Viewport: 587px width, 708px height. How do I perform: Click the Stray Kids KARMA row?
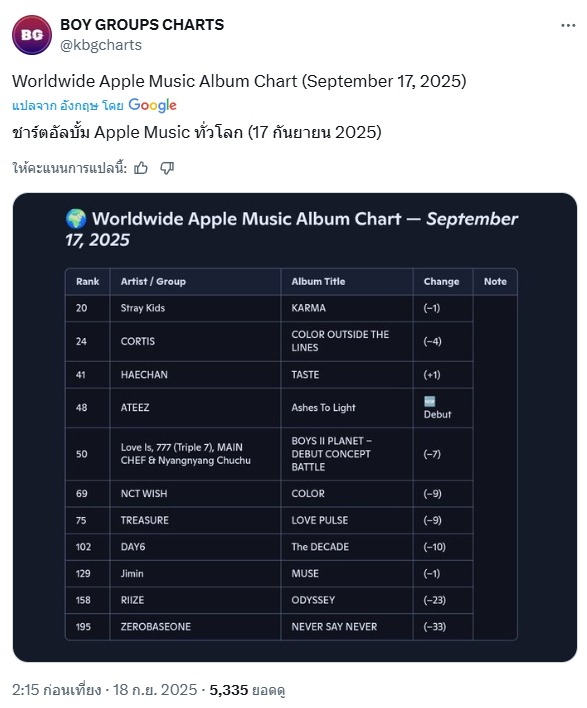tap(291, 308)
